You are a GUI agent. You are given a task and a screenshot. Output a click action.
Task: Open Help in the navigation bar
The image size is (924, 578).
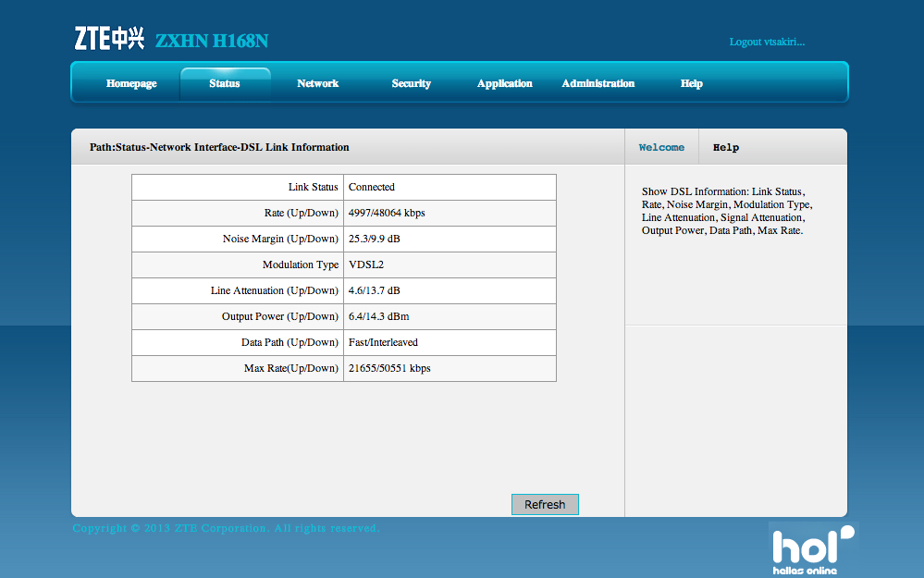(x=691, y=83)
